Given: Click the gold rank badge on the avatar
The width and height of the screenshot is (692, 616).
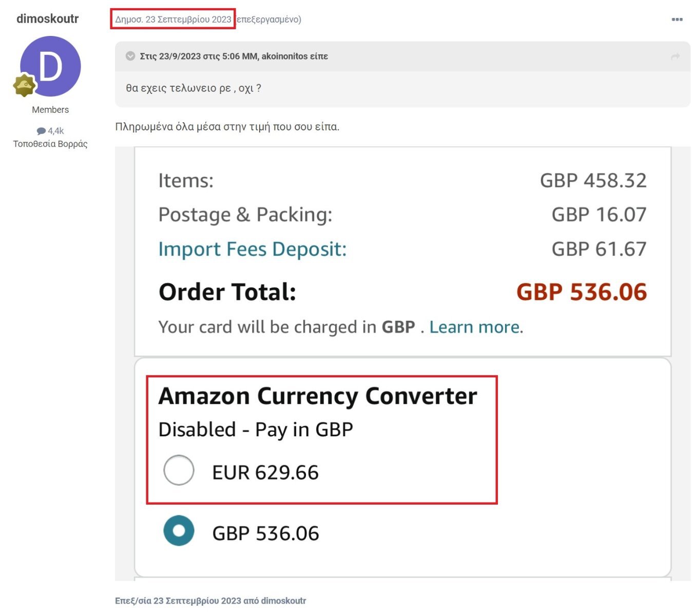Looking at the screenshot, I should [24, 85].
